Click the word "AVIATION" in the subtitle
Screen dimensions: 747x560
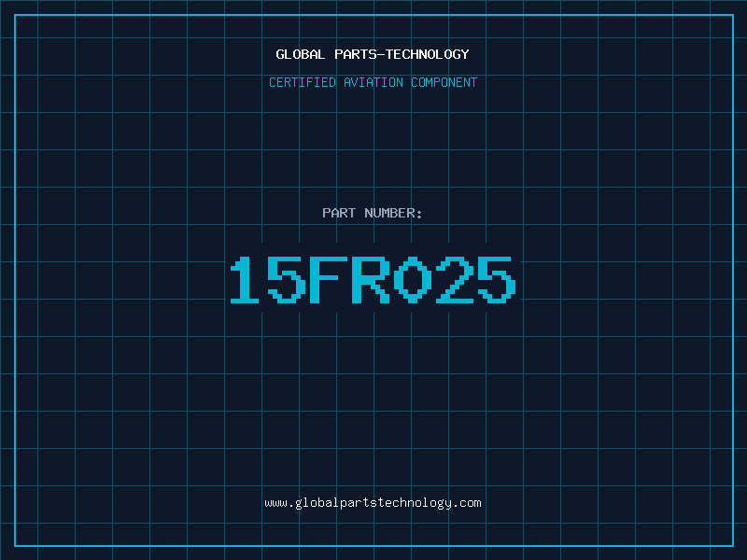tap(373, 82)
